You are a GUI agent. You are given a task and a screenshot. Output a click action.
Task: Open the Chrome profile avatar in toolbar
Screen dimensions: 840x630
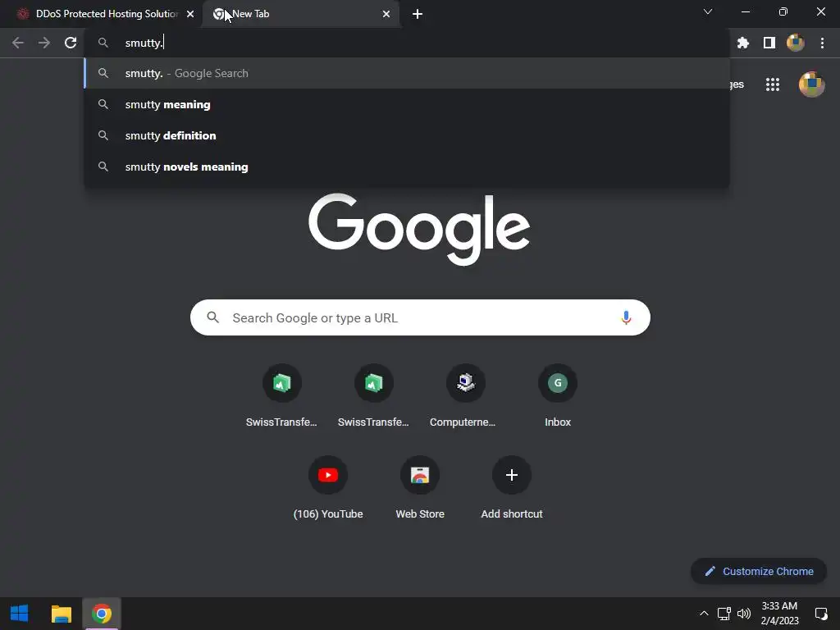click(796, 43)
